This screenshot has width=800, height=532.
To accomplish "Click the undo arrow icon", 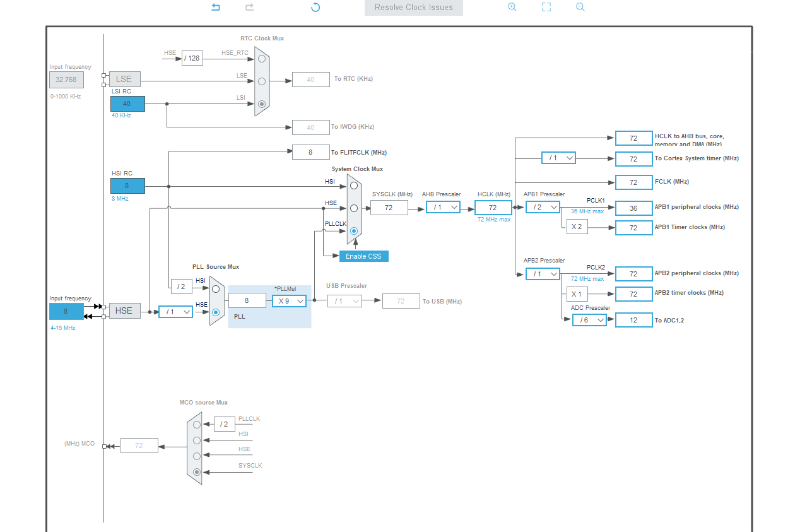I will (216, 7).
